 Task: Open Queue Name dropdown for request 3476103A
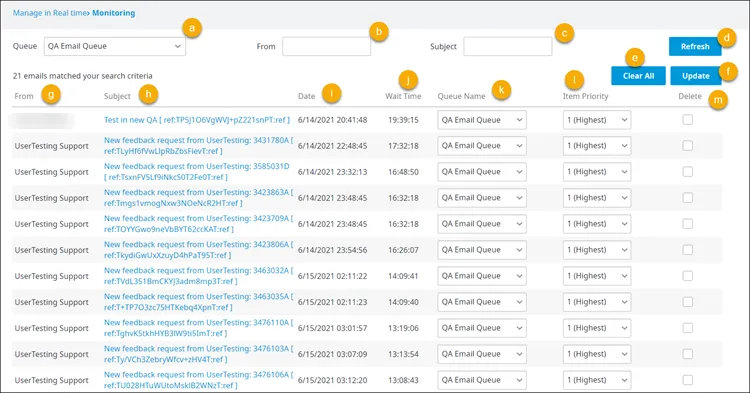(x=482, y=354)
